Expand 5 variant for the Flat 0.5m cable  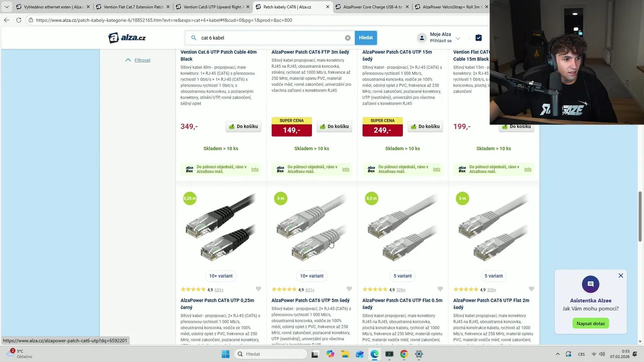(403, 276)
